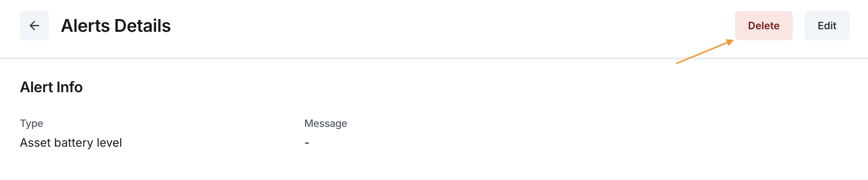This screenshot has height=180, width=868.
Task: Click the word Asset in the Type value
Action: [35, 143]
